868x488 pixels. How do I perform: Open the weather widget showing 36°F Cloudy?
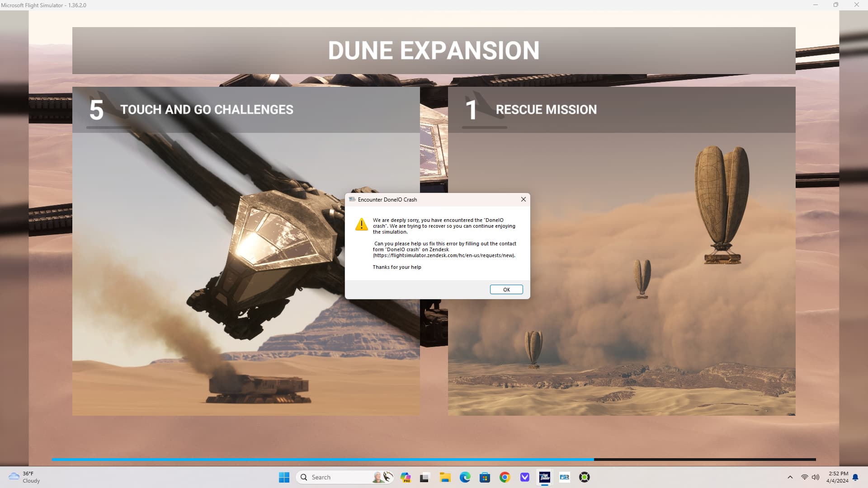pos(25,477)
